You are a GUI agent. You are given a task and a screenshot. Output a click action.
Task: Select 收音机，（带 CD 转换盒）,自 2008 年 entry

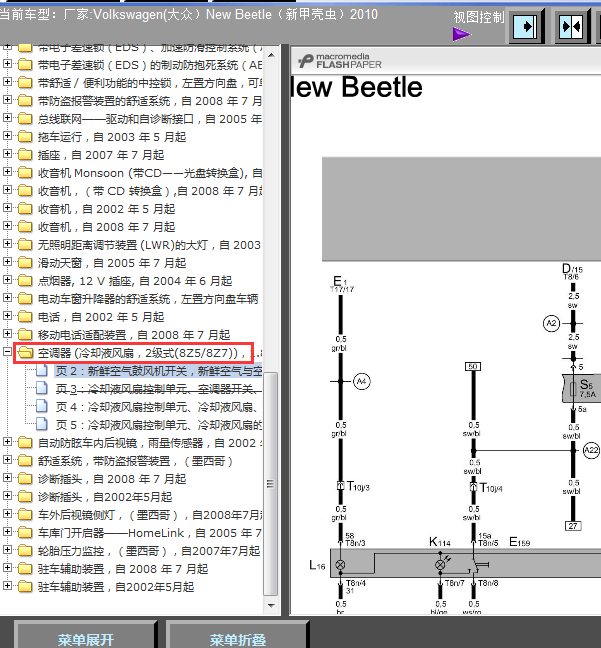(x=150, y=191)
